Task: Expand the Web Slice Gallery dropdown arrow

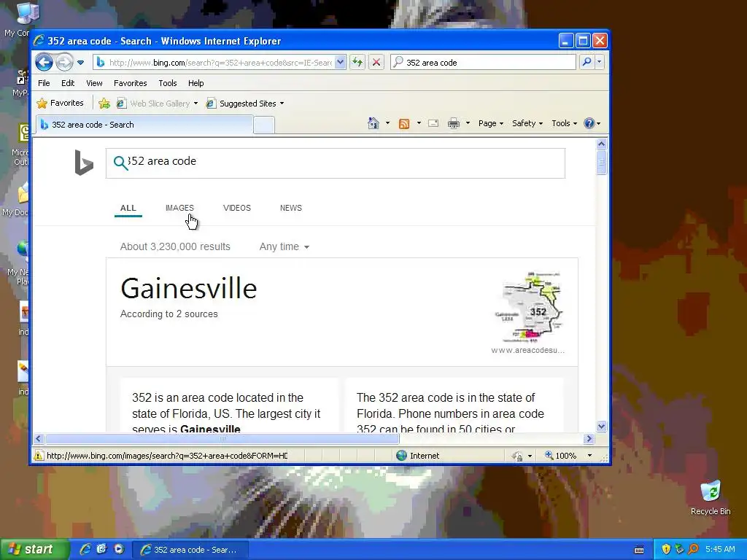Action: 196,104
